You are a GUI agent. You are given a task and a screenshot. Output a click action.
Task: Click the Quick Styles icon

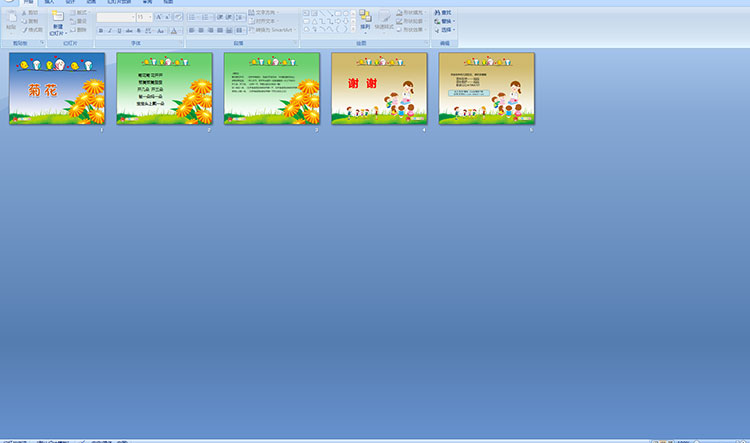pyautogui.click(x=385, y=20)
